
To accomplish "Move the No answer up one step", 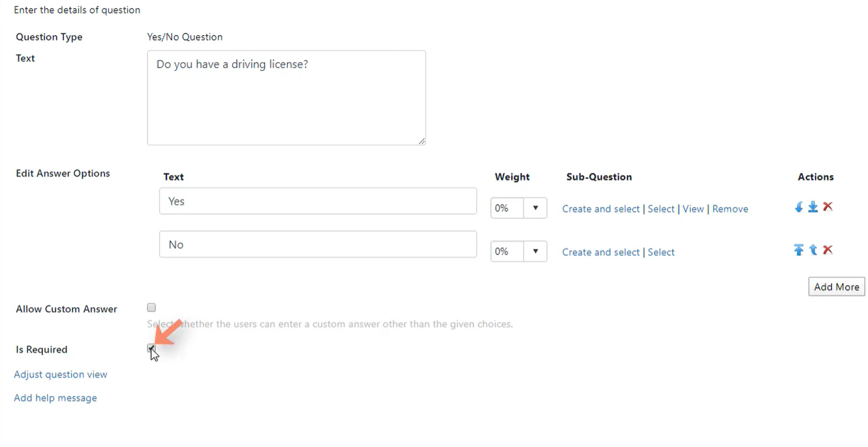I will point(813,250).
